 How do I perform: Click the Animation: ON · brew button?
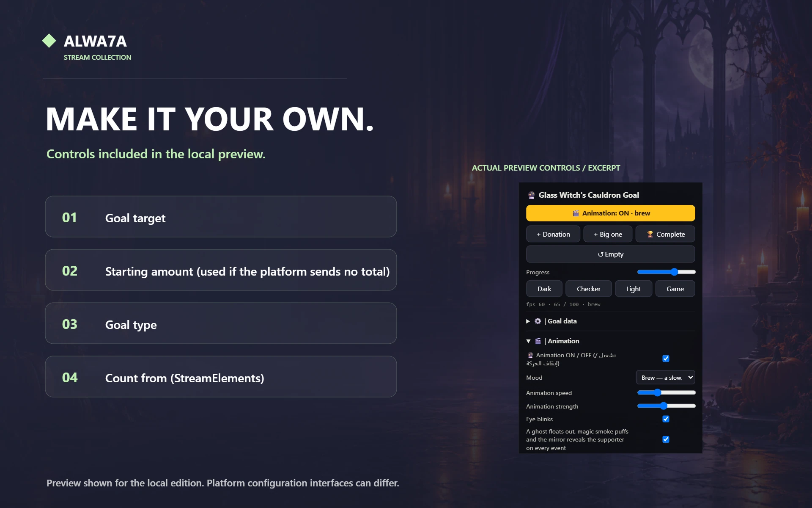pyautogui.click(x=610, y=213)
